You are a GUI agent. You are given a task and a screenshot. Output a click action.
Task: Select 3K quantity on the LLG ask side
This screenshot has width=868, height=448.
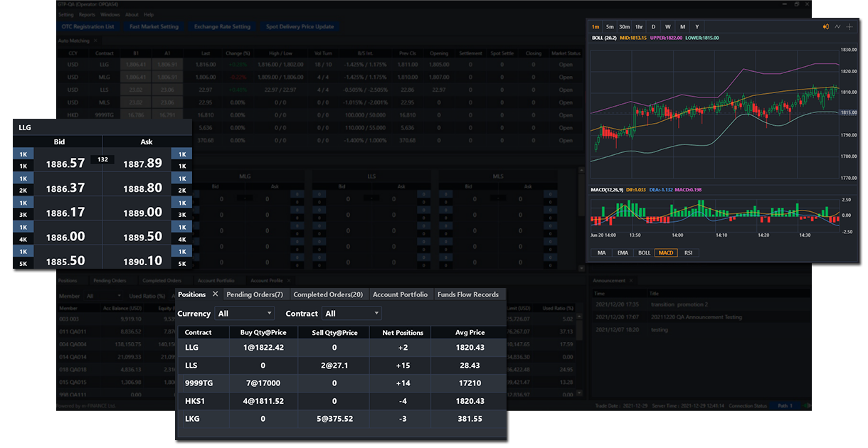tap(182, 214)
